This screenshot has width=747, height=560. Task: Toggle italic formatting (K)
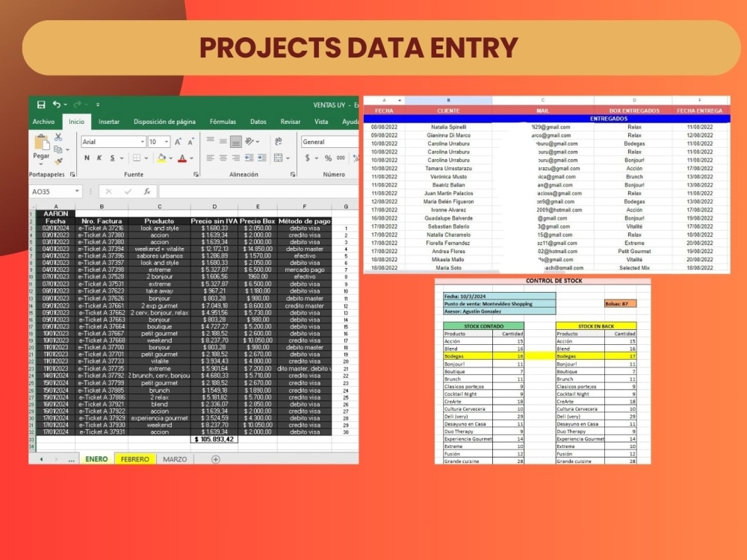[x=99, y=158]
